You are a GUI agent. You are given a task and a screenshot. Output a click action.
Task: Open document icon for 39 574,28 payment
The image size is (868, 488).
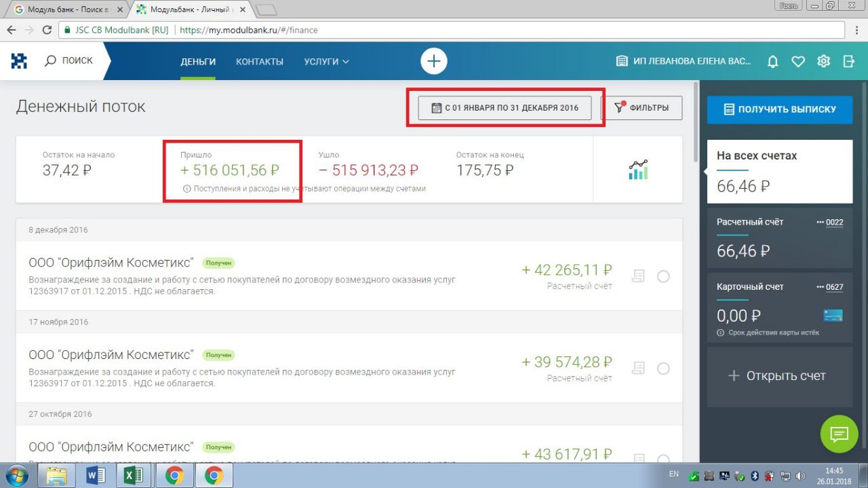tap(637, 368)
